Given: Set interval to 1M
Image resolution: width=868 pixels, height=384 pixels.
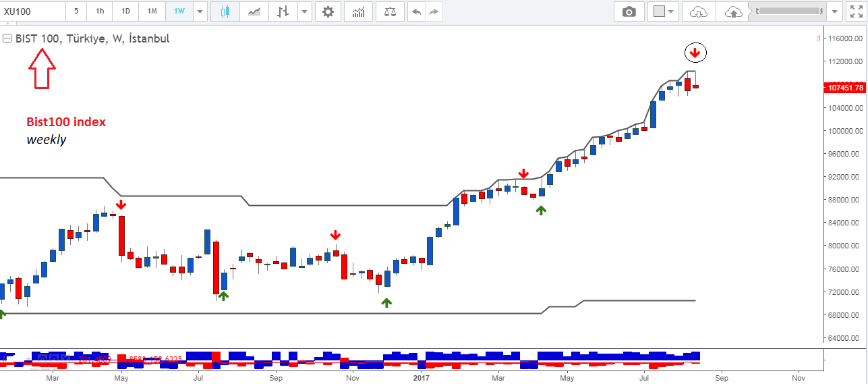Looking at the screenshot, I should point(152,11).
